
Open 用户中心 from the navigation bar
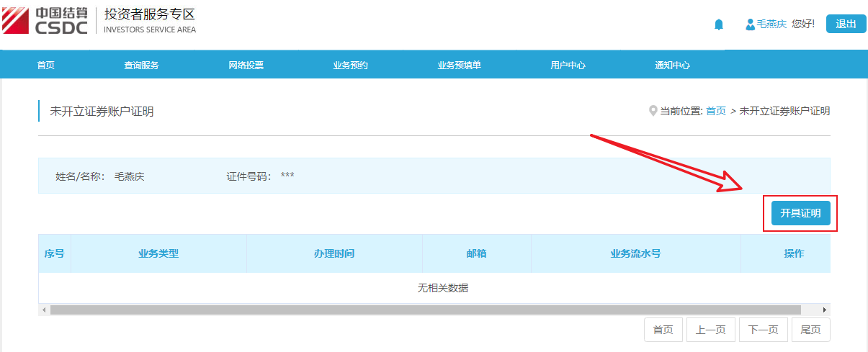pyautogui.click(x=568, y=66)
